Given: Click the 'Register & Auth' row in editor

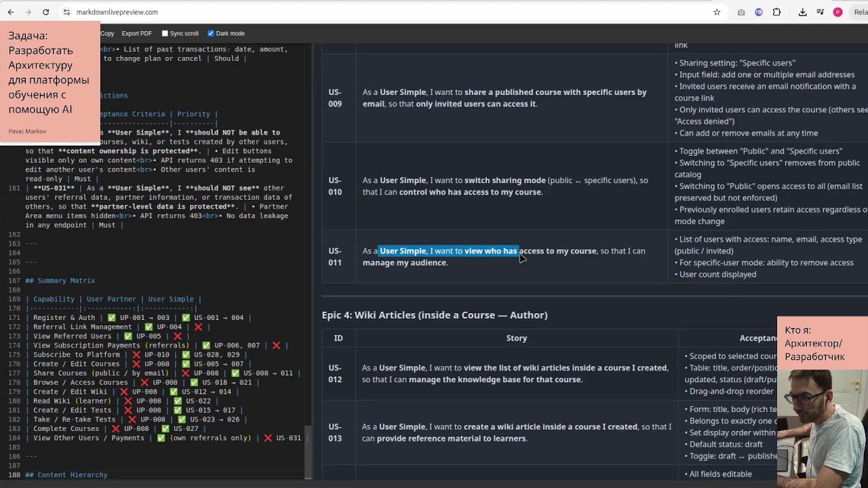Looking at the screenshot, I should [x=138, y=318].
